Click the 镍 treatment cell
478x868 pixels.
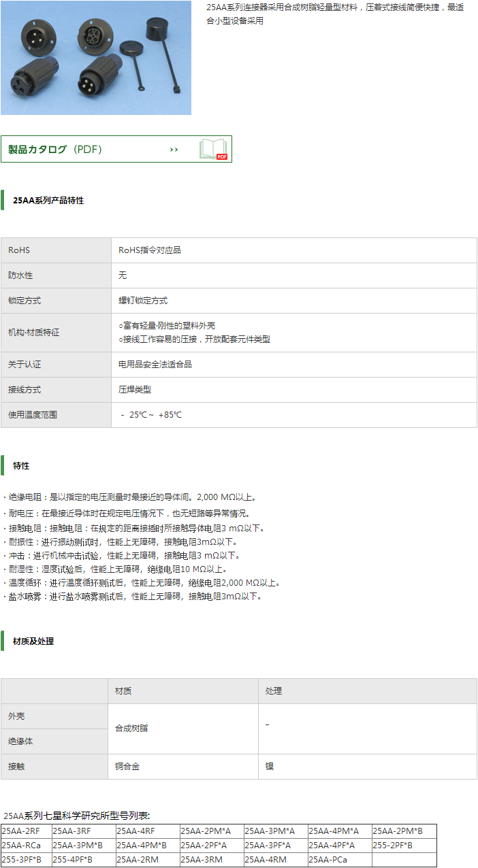368,767
